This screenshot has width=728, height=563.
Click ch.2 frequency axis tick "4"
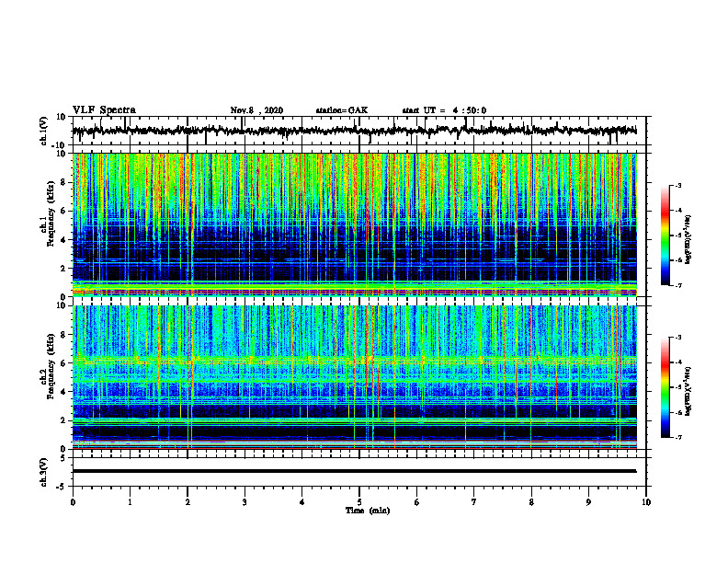tap(65, 392)
